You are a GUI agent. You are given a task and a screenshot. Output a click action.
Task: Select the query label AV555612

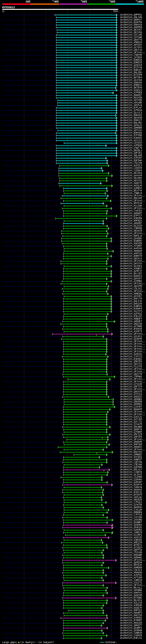8,8
